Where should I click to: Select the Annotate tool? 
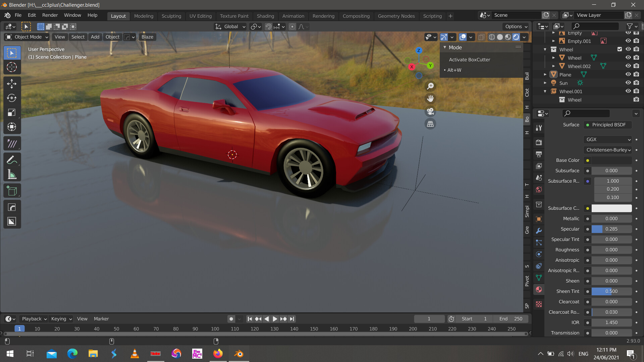tap(12, 160)
